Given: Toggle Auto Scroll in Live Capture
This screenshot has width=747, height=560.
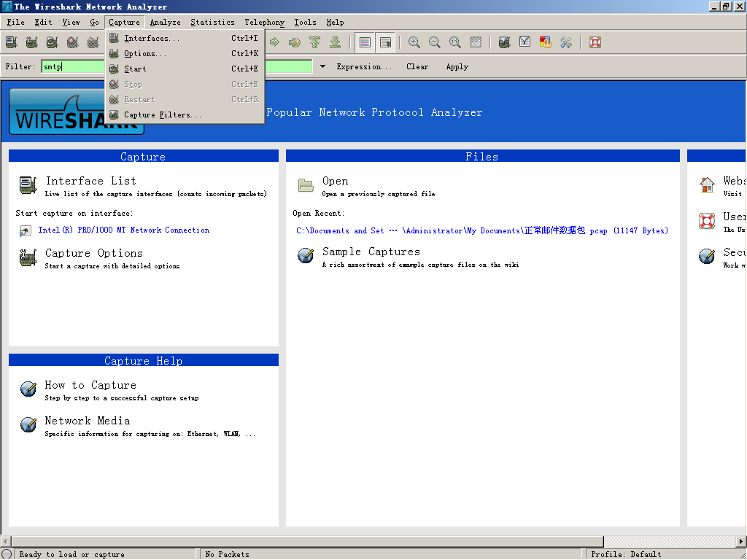Looking at the screenshot, I should point(385,42).
